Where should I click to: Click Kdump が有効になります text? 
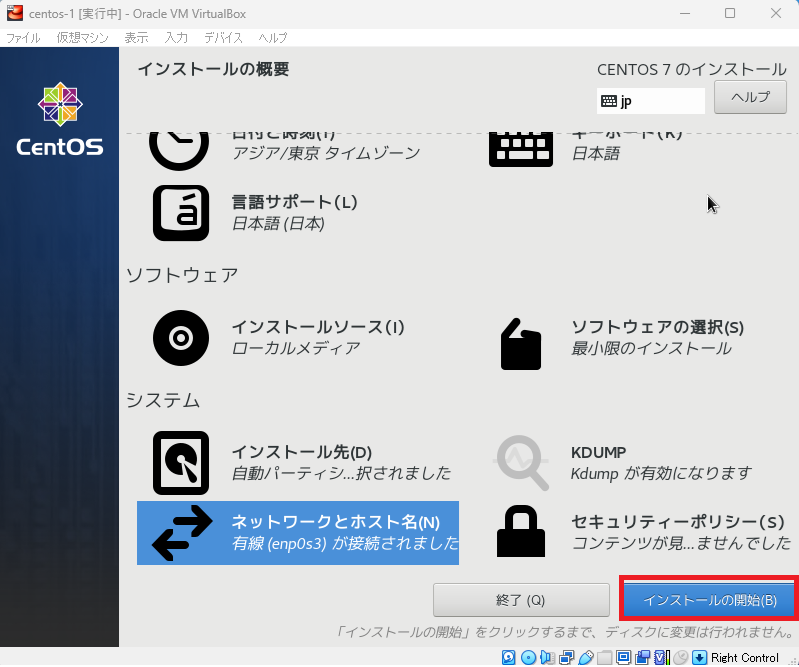pyautogui.click(x=661, y=473)
